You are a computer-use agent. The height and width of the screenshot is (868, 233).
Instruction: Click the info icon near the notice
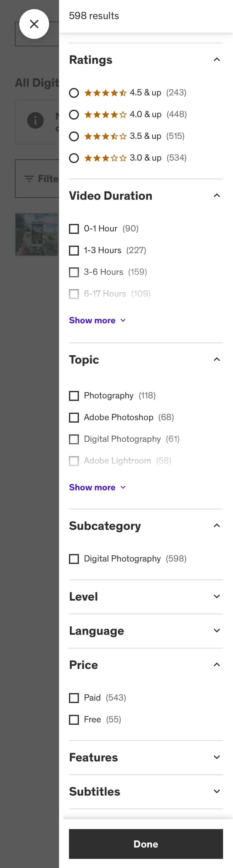pyautogui.click(x=35, y=120)
